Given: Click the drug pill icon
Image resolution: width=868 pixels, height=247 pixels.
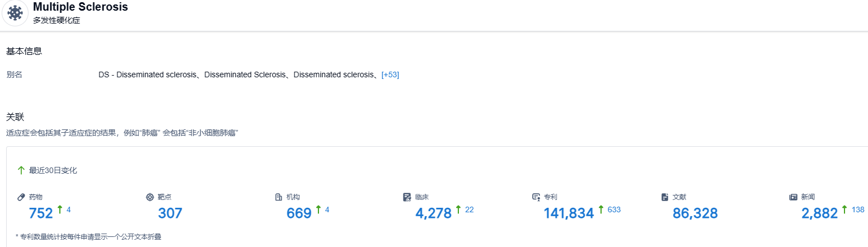Looking at the screenshot, I should click(21, 197).
